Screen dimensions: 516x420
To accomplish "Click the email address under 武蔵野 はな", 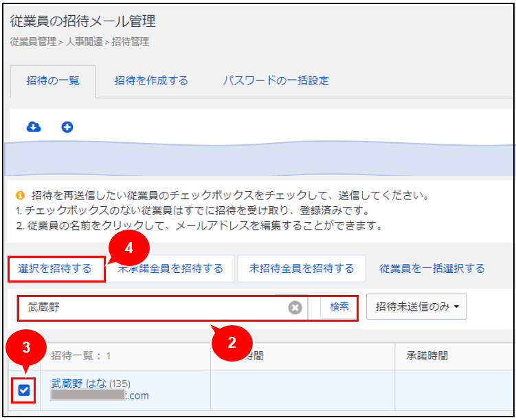I will [x=100, y=395].
